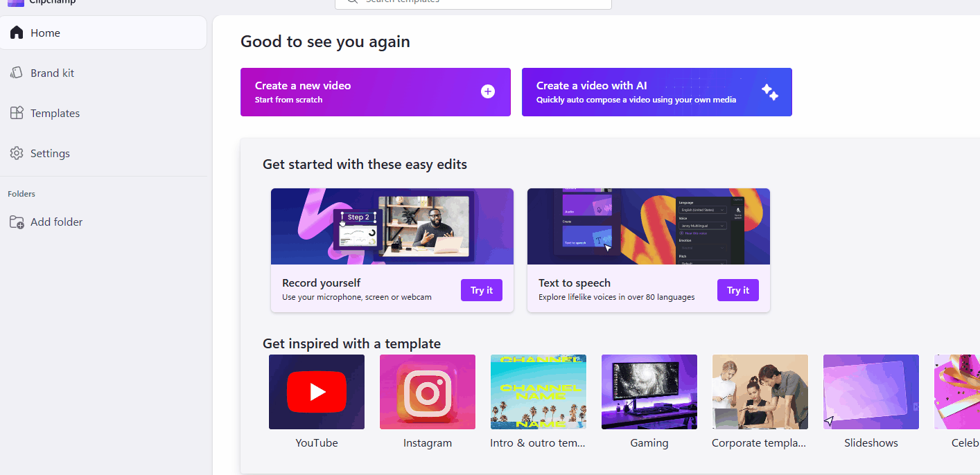Select the Home icon in the sidebar

pyautogui.click(x=16, y=32)
